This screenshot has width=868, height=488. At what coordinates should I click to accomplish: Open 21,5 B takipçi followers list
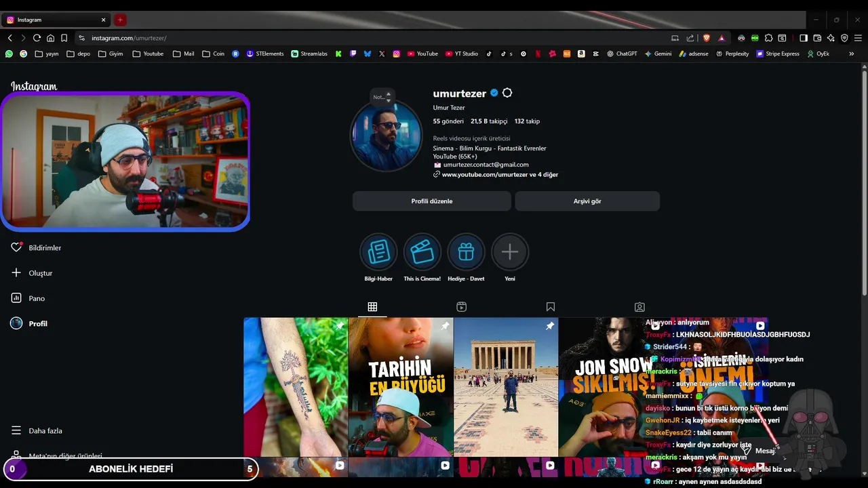pyautogui.click(x=489, y=121)
